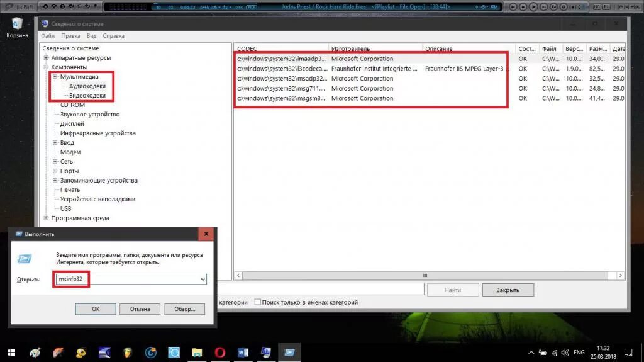Skip to next track in media player

(544, 7)
